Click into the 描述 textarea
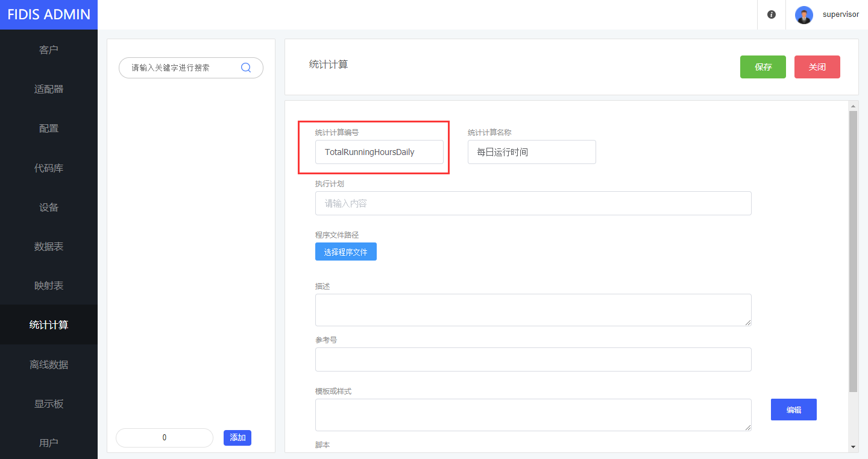 tap(533, 310)
